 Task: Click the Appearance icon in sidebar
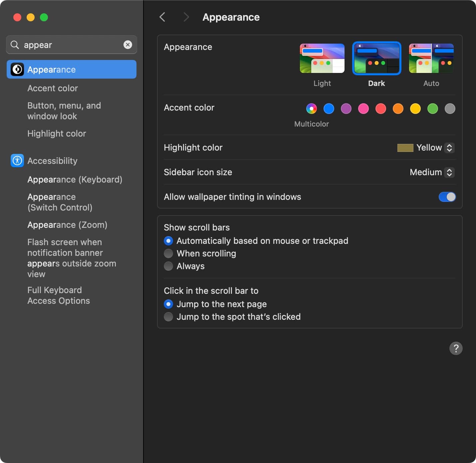[17, 69]
